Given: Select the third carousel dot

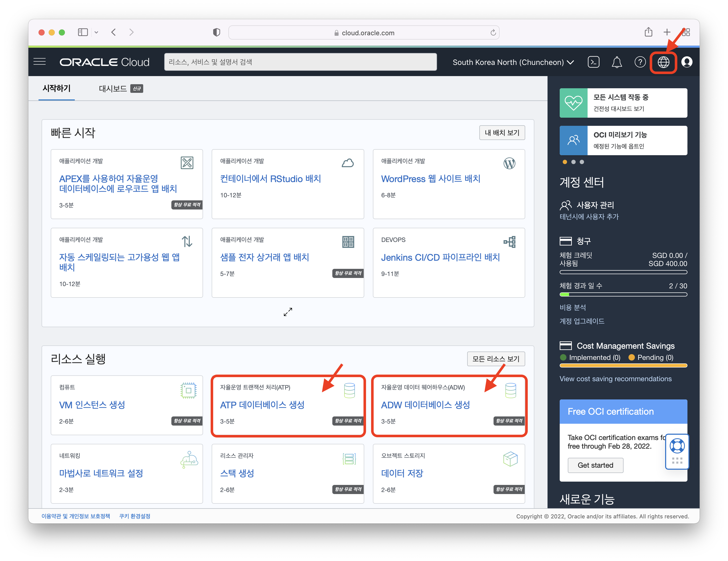Looking at the screenshot, I should point(582,162).
